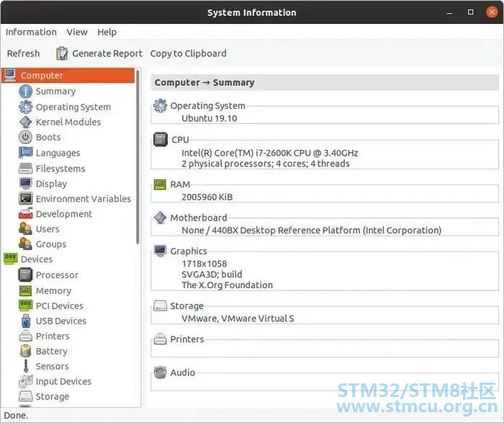The height and width of the screenshot is (423, 504).
Task: Open the Boots power icon entry
Action: 25,137
